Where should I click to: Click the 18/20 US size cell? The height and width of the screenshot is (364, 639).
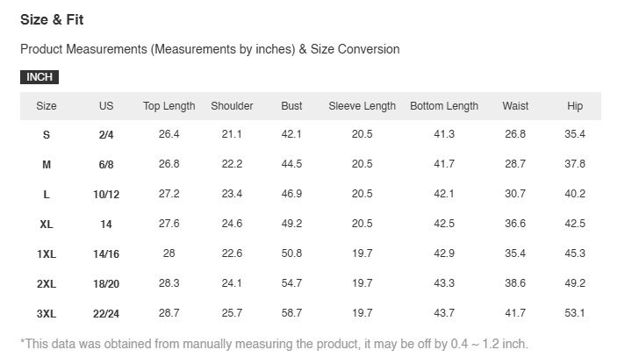(x=106, y=284)
